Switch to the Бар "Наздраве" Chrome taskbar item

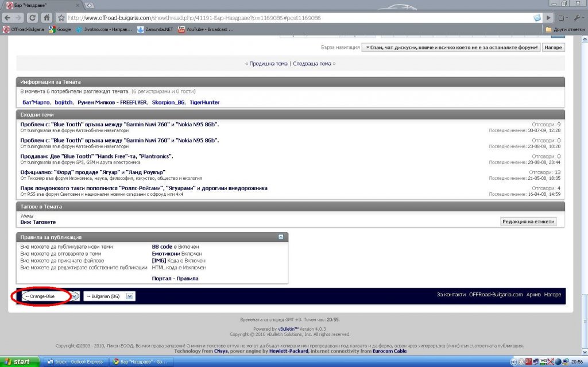coord(141,362)
